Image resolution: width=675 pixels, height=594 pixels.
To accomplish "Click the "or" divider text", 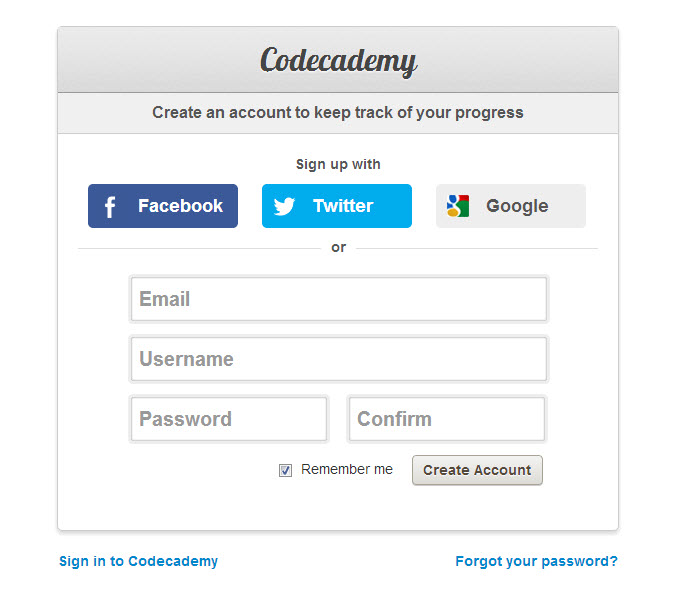I will 338,247.
